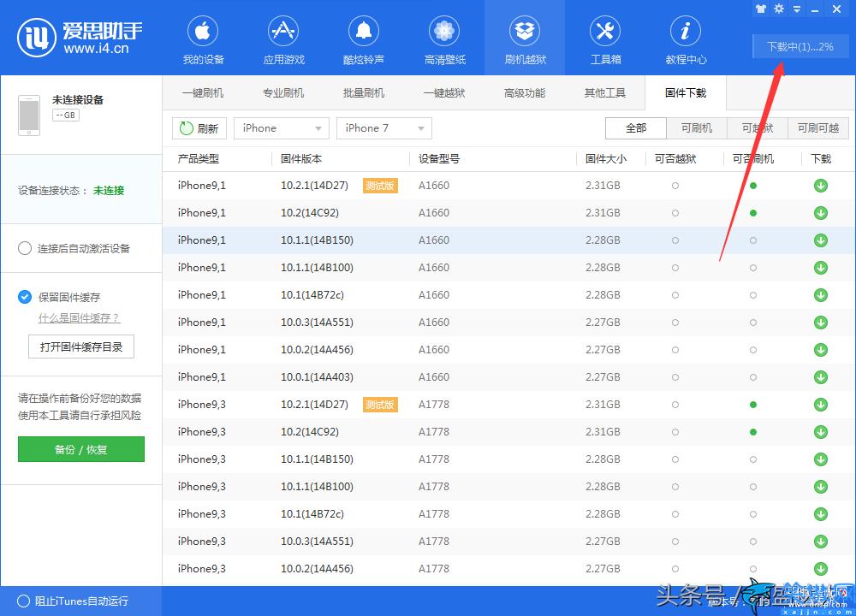Open the 我的设备 section
Screen dimensions: 856x616
[203, 40]
